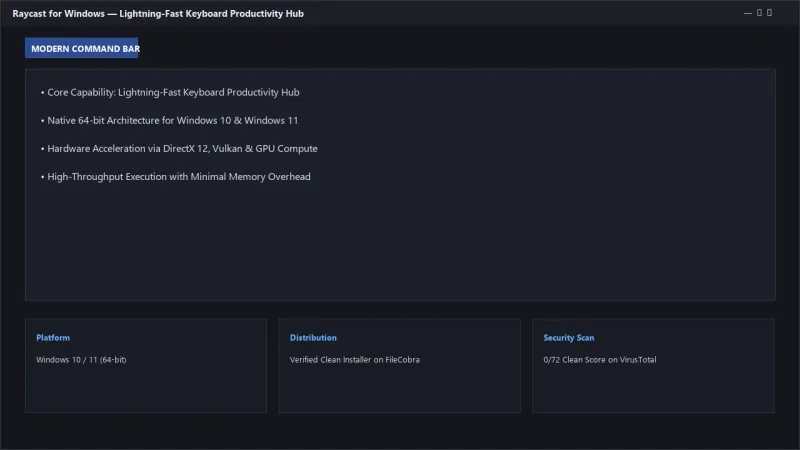Screen dimensions: 800x450
Task: Close the Raycast for Windows window
Action: [x=769, y=13]
